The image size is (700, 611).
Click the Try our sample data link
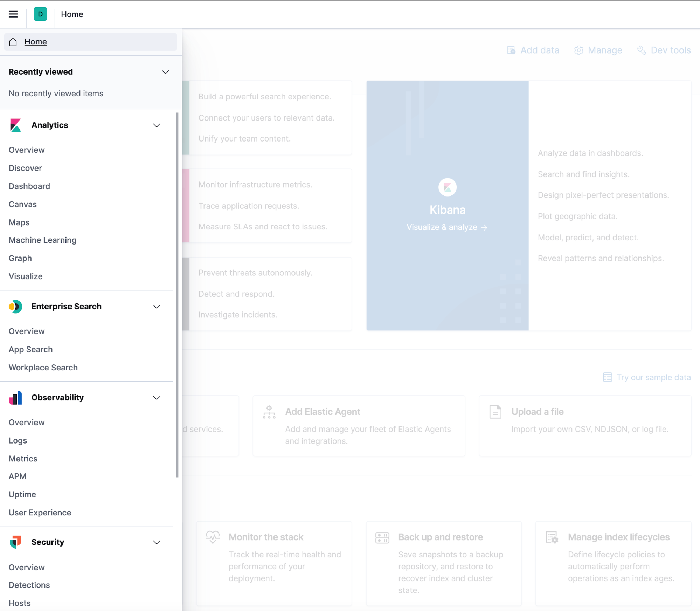pos(653,377)
